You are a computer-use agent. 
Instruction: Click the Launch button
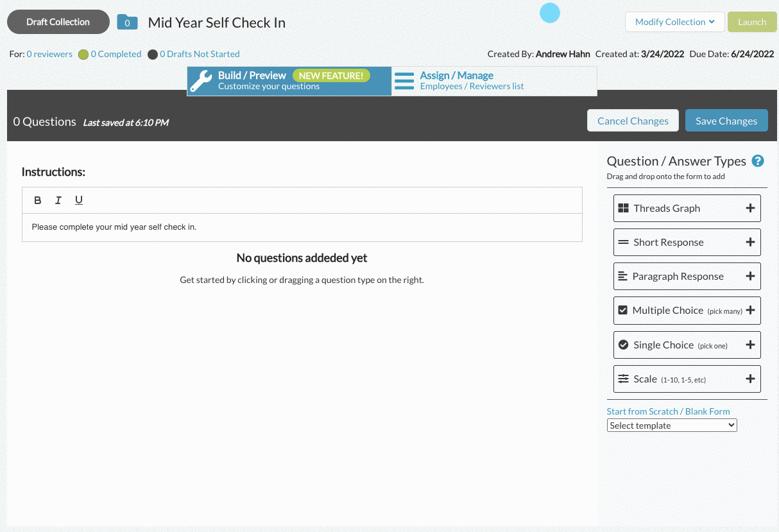pos(752,22)
